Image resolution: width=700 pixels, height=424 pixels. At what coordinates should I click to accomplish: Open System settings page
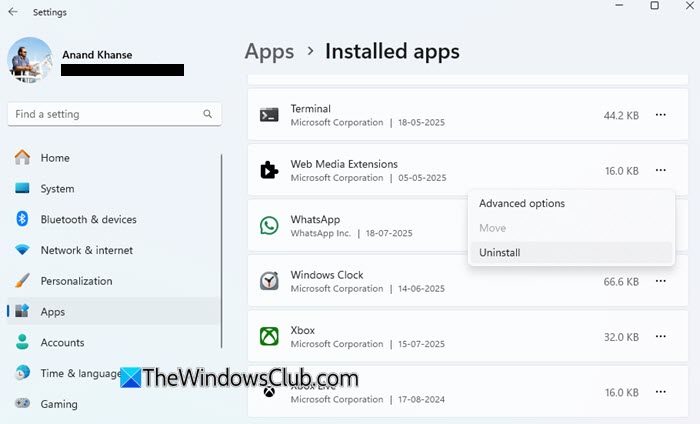click(x=113, y=188)
